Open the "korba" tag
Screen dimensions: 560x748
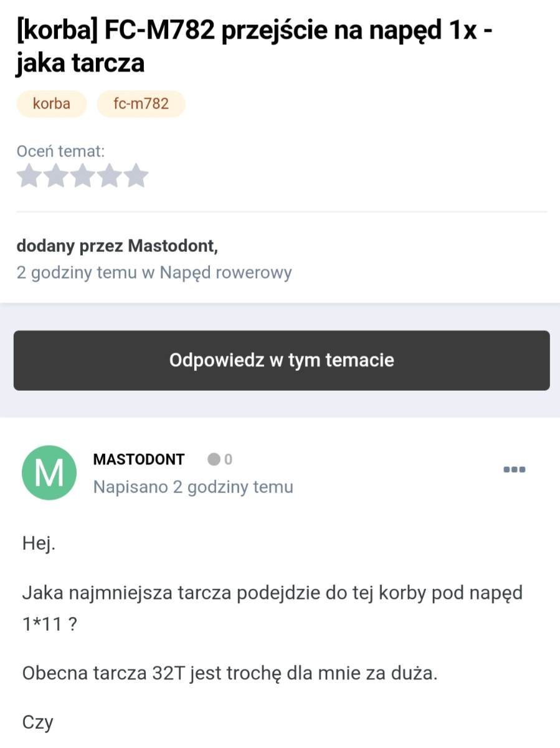(x=52, y=103)
